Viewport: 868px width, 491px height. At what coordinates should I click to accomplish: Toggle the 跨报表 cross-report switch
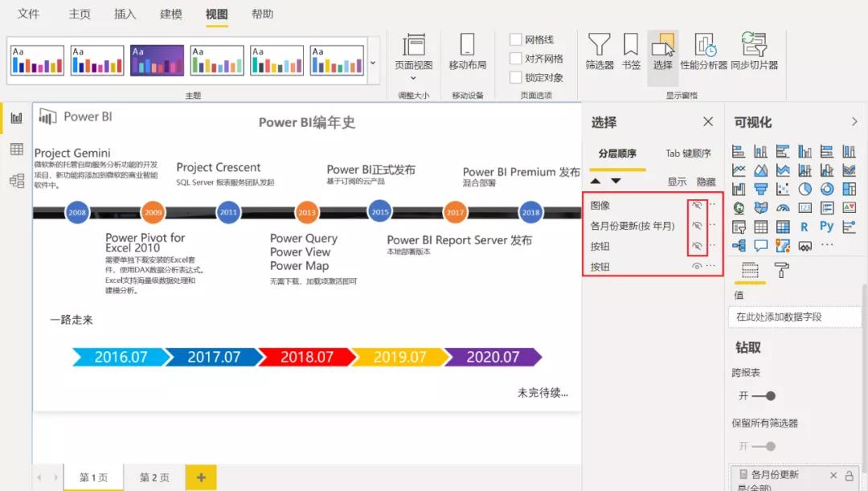pyautogui.click(x=764, y=396)
